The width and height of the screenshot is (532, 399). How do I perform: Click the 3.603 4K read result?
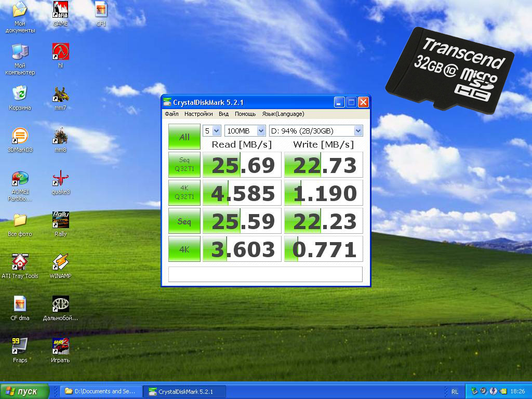tap(242, 249)
